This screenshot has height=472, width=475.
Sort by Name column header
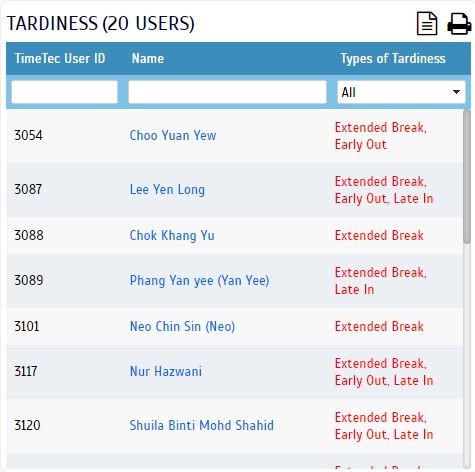pos(148,59)
